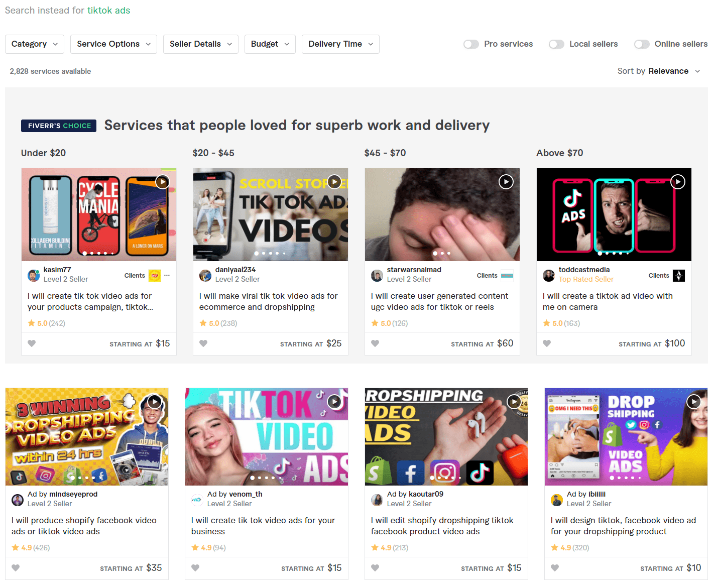Image resolution: width=714 pixels, height=588 pixels.
Task: Favorite the mindseyeprod $35 gig heart
Action: tap(16, 568)
